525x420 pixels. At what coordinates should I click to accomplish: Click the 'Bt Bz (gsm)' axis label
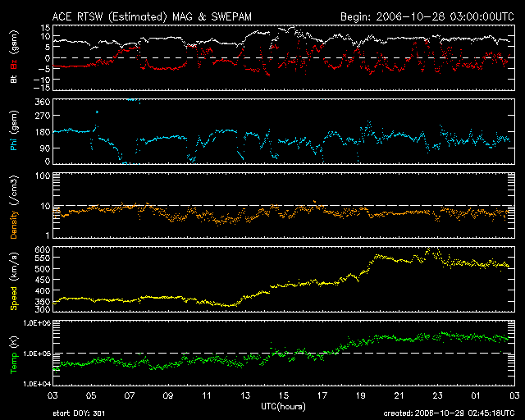pos(14,57)
